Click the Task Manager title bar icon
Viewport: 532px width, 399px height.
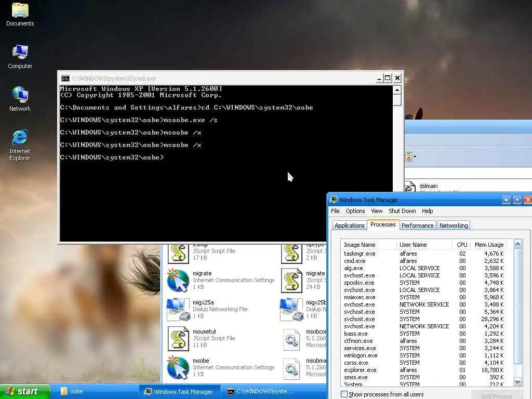coord(334,199)
